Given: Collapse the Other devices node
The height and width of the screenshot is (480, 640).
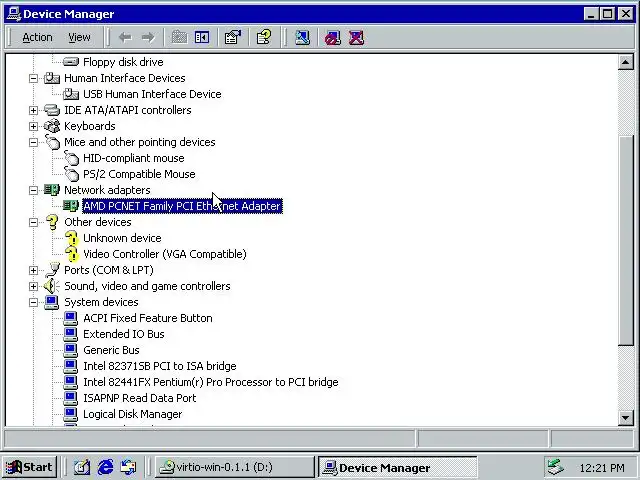Looking at the screenshot, I should coord(33,222).
